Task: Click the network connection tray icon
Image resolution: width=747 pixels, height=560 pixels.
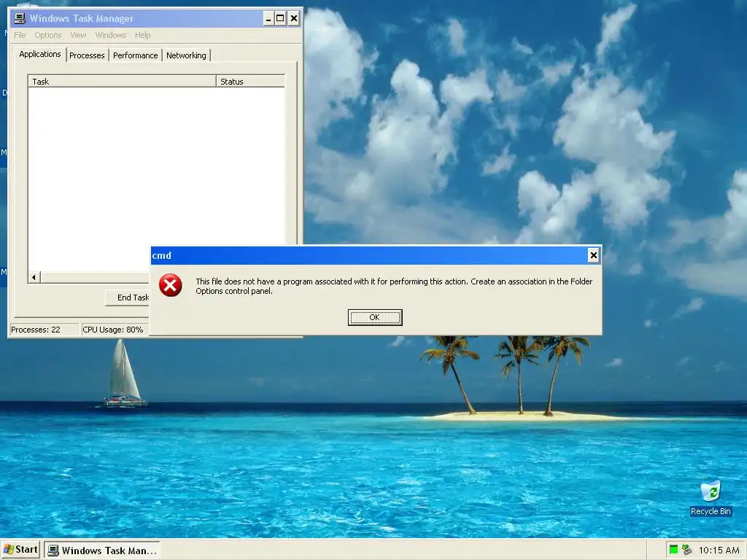Action: pos(686,550)
